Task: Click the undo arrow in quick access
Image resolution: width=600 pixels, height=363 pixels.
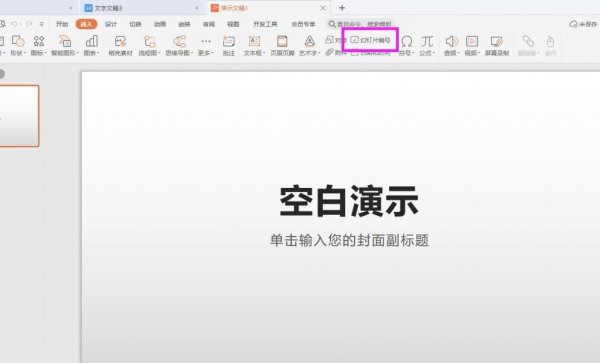Action: pos(15,24)
